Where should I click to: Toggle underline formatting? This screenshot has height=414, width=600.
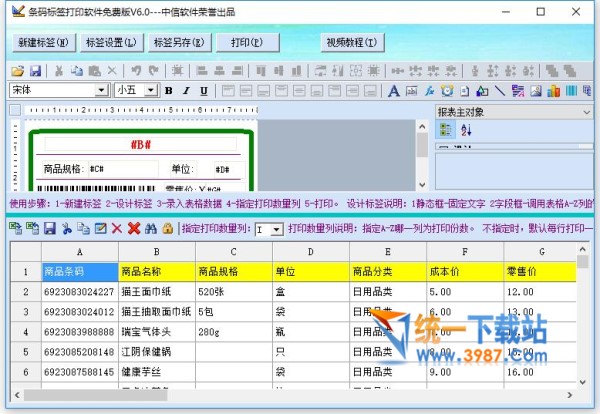tap(204, 91)
